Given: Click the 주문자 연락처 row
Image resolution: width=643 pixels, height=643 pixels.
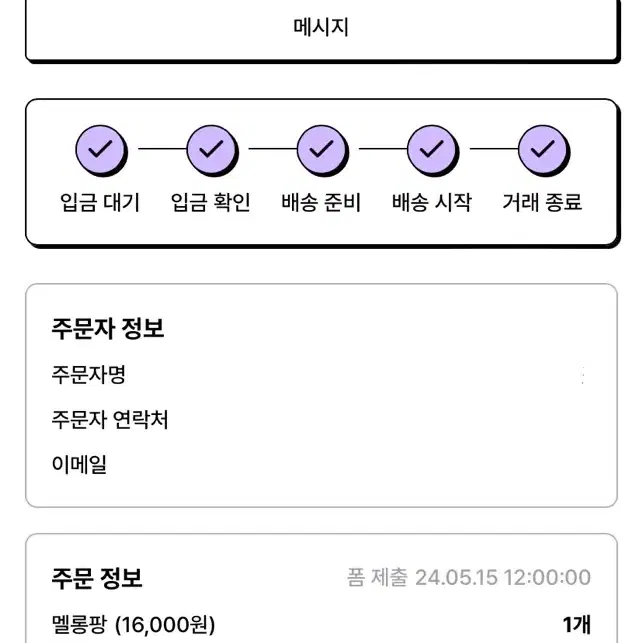Looking at the screenshot, I should coord(321,420).
